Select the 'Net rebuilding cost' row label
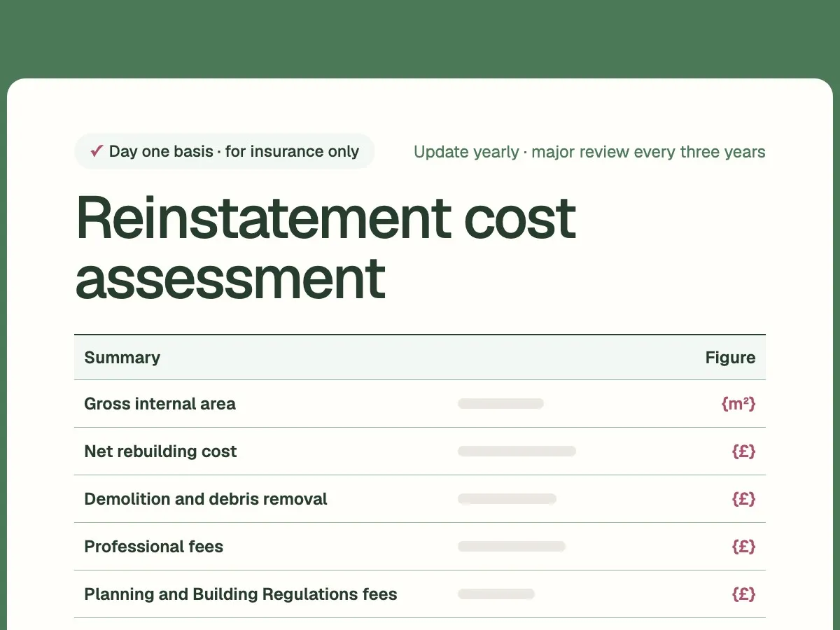840x630 pixels. pos(160,451)
